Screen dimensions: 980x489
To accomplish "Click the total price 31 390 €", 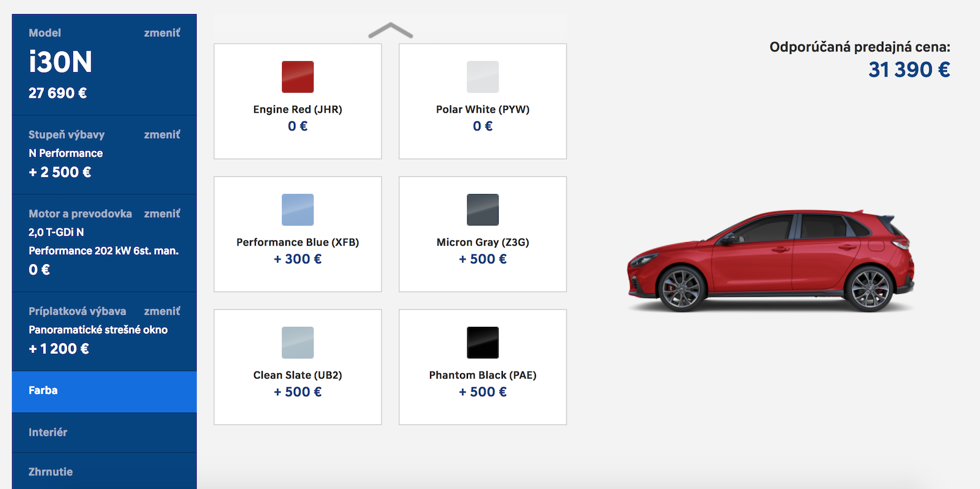I will pos(909,70).
